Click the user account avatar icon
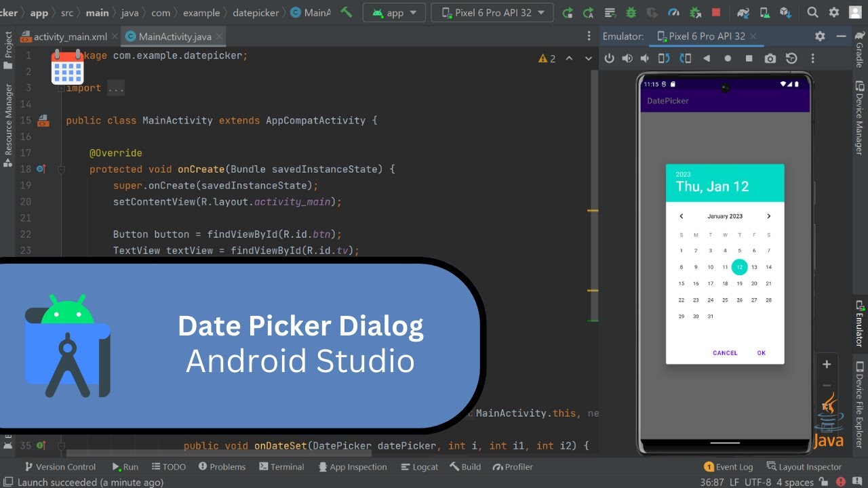 click(x=856, y=12)
